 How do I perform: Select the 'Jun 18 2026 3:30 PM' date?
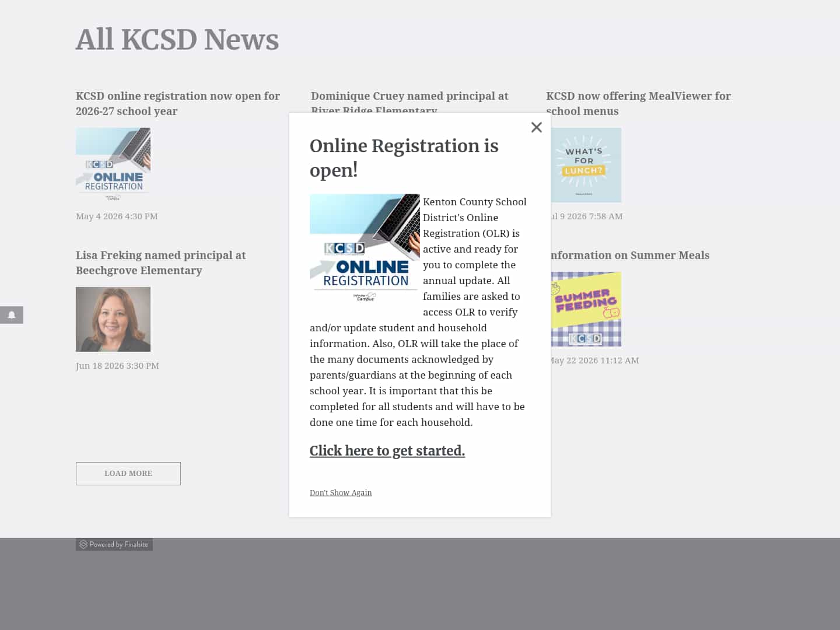tap(117, 366)
